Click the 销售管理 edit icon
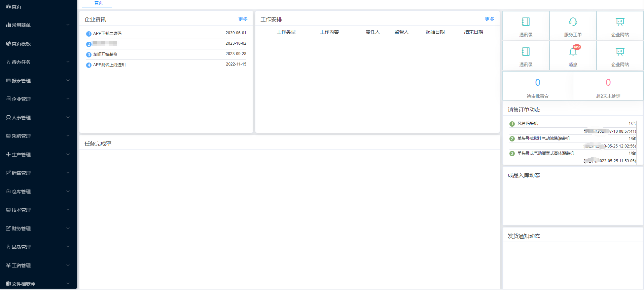644x290 pixels. pyautogui.click(x=8, y=173)
